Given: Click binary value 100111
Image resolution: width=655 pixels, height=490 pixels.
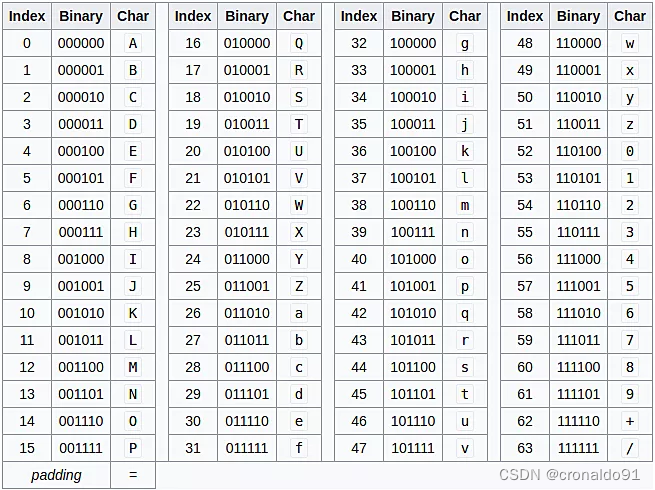Looking at the screenshot, I should click(413, 232).
